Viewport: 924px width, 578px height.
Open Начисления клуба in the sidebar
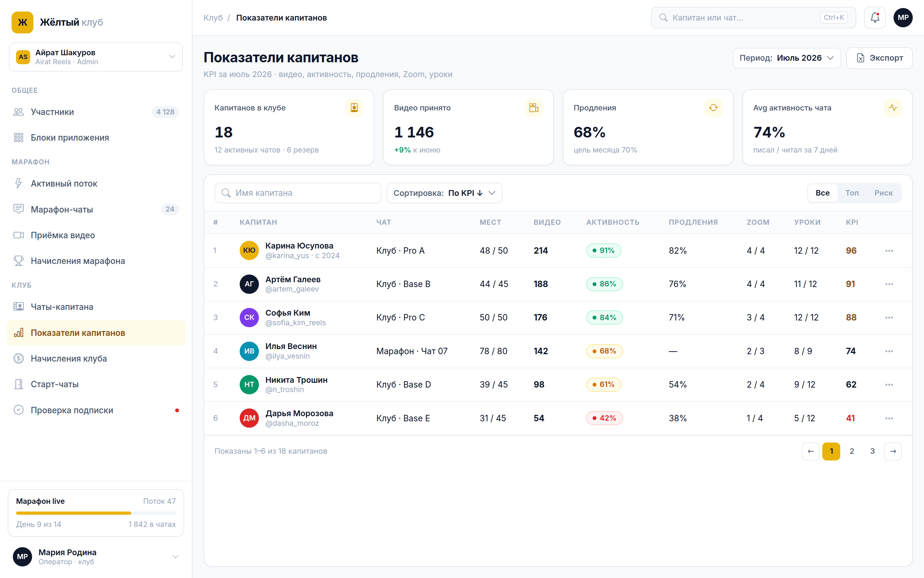[96, 359]
